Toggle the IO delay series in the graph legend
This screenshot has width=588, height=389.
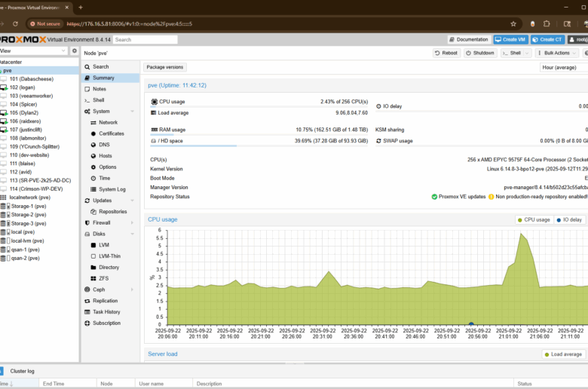click(569, 219)
